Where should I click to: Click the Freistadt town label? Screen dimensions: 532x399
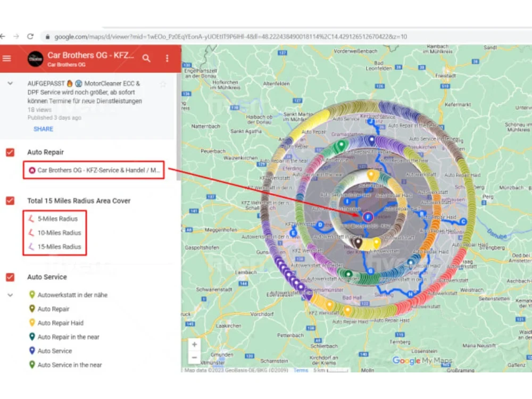[x=445, y=76]
